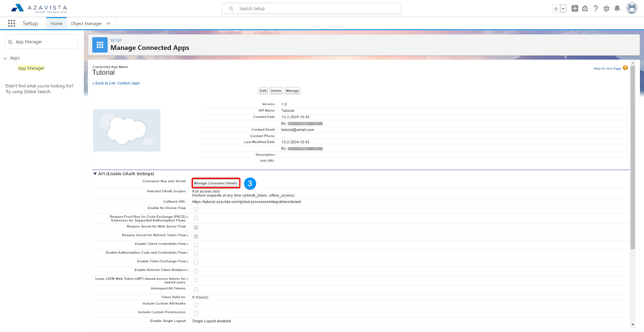Switch to the Home tab
The width and height of the screenshot is (644, 332).
tap(56, 24)
